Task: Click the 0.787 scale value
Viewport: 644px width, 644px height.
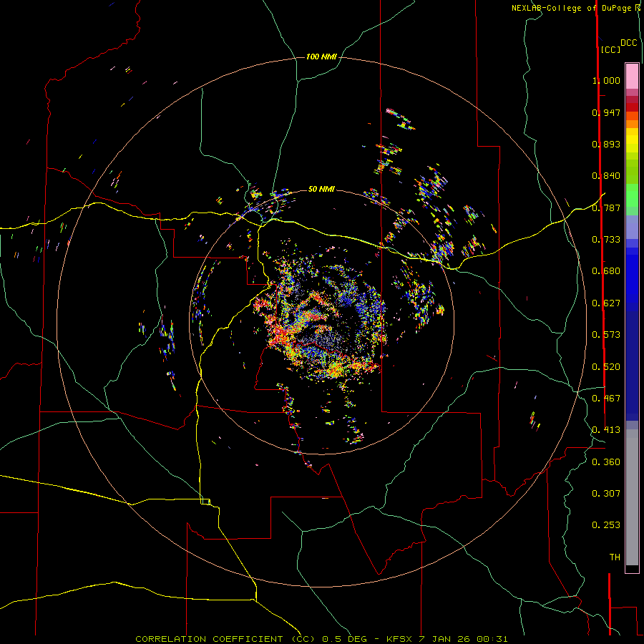Action: [606, 208]
